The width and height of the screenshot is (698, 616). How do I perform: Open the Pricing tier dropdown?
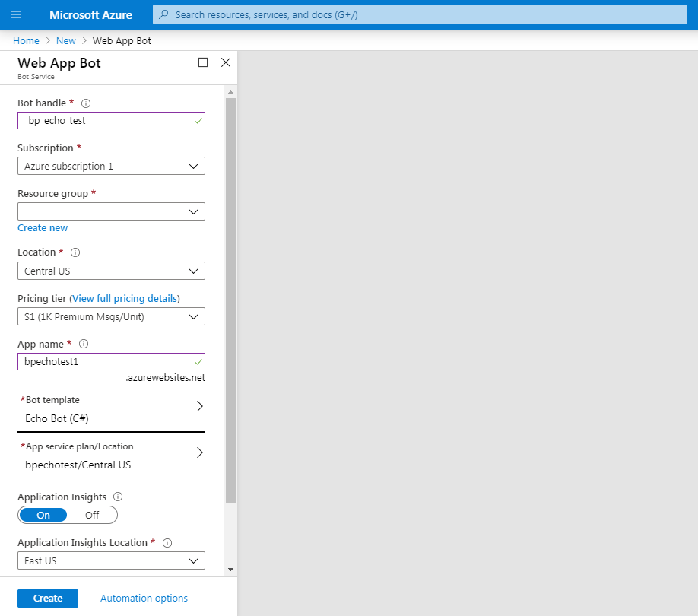click(x=111, y=316)
